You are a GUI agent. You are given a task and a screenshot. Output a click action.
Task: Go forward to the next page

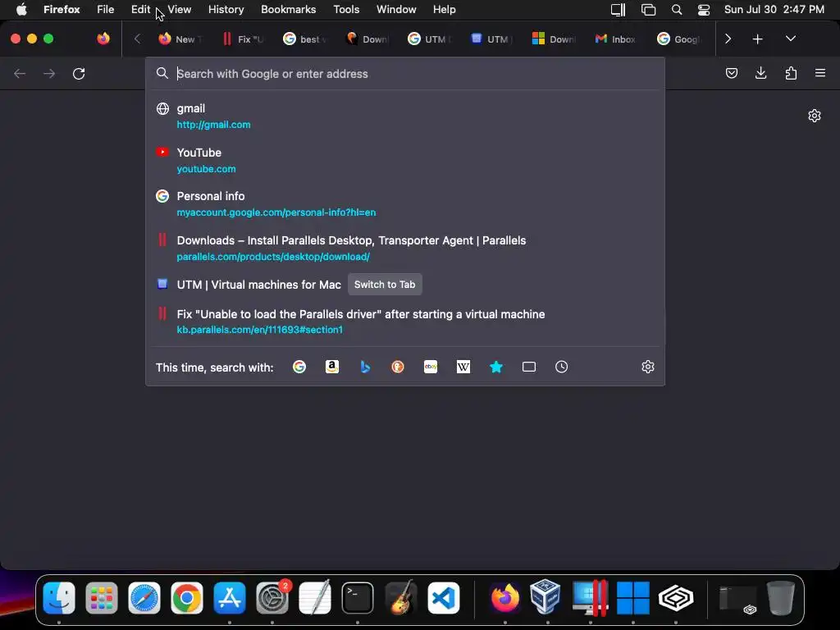[49, 73]
